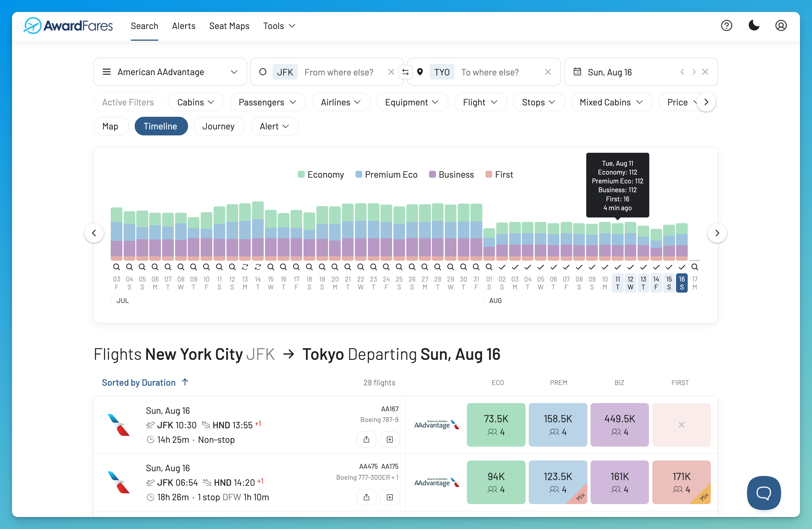Share the AA167 flight
This screenshot has width=812, height=529.
click(x=366, y=440)
